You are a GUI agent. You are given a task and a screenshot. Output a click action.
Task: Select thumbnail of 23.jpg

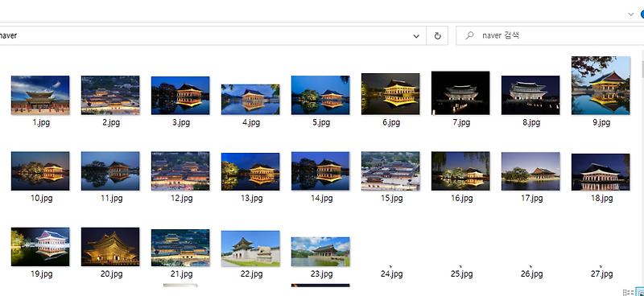pos(320,252)
